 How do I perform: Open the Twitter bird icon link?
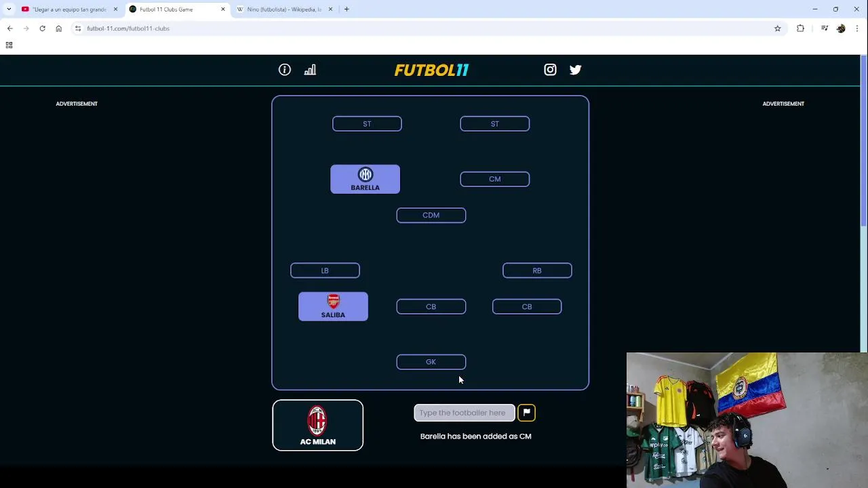point(576,70)
